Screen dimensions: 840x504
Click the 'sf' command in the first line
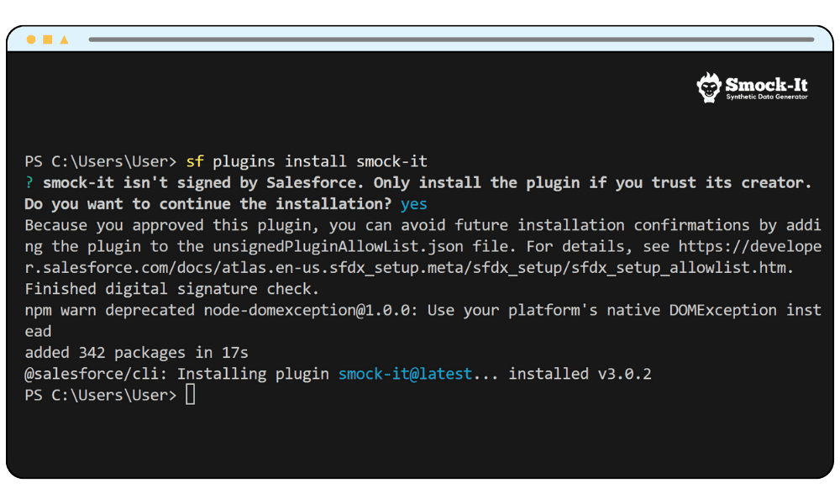tap(195, 161)
